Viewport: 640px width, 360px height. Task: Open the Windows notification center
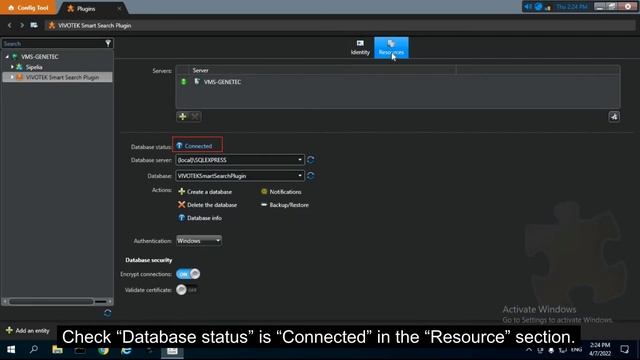click(x=624, y=349)
